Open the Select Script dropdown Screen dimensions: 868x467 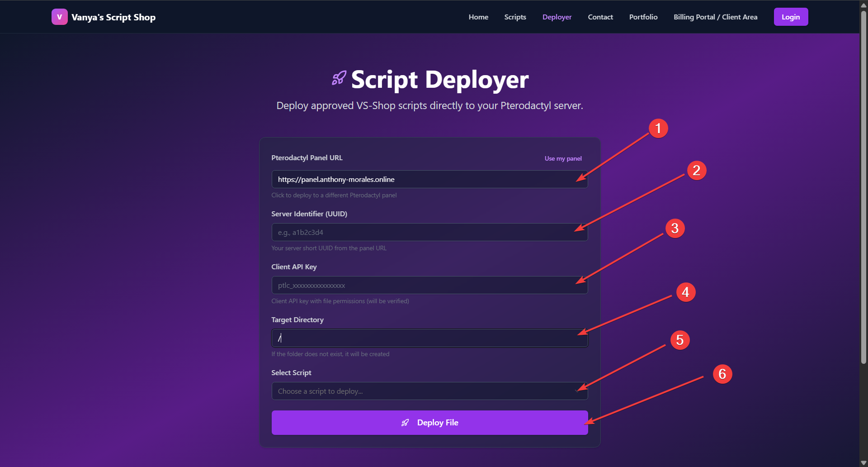(x=429, y=391)
